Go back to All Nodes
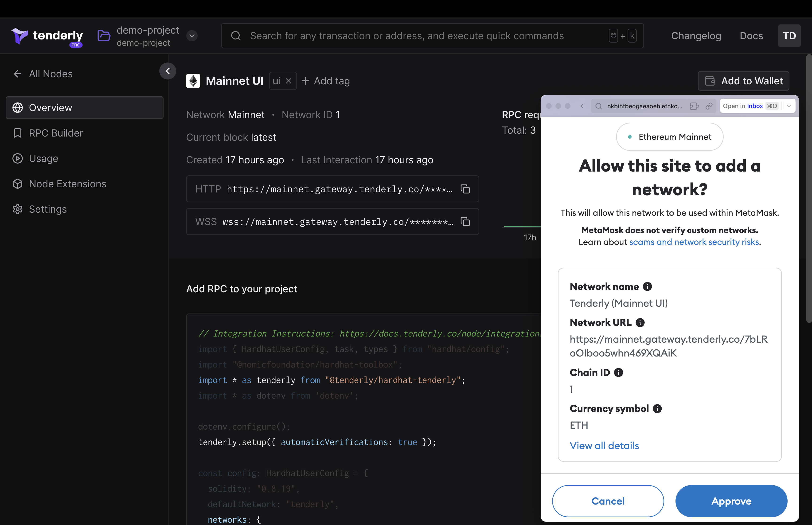The image size is (812, 525). 43,74
